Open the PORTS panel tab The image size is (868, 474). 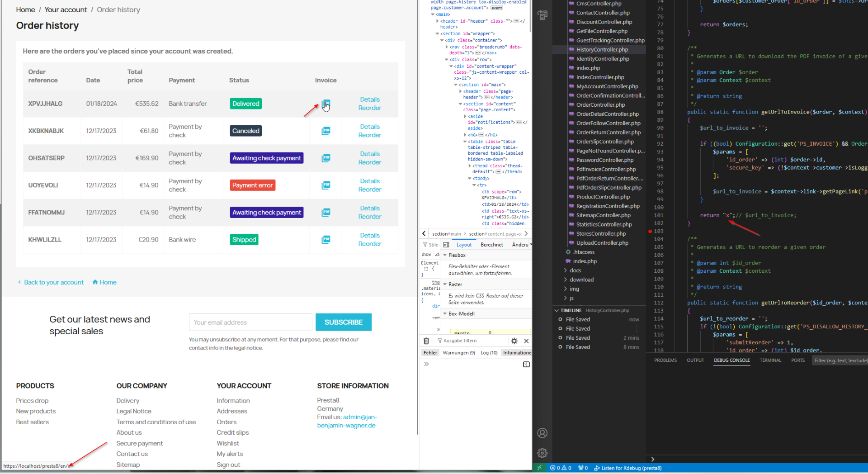coord(798,360)
